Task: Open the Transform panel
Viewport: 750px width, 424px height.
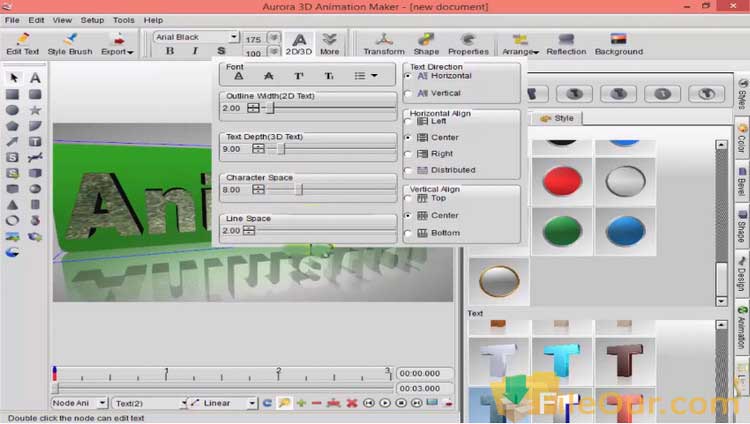Action: [x=384, y=44]
